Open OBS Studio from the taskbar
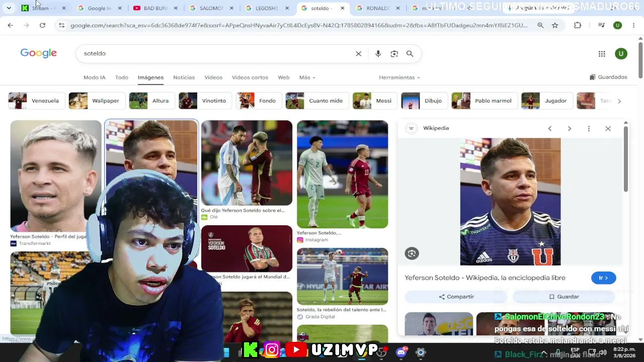644x362 pixels. click(x=381, y=352)
